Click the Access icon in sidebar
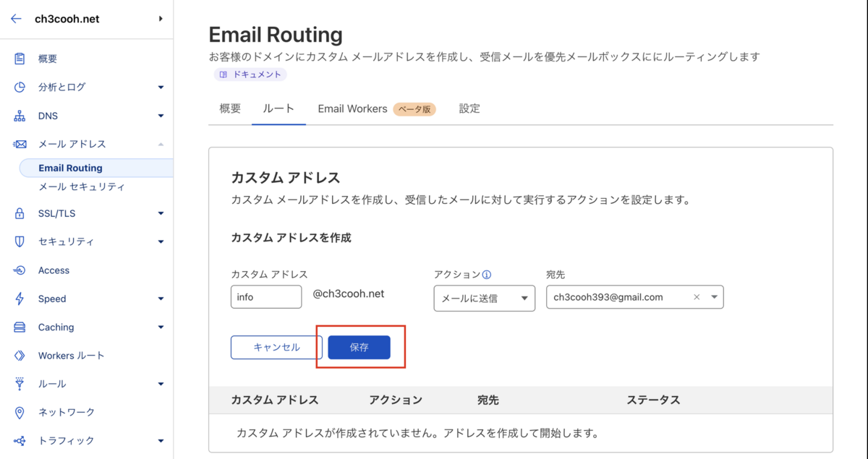 point(20,270)
